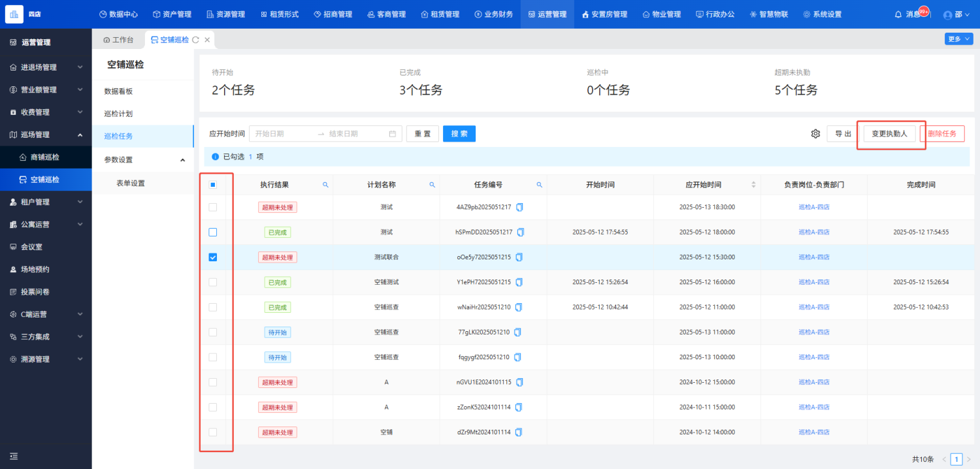This screenshot has width=980, height=469.
Task: Copy task number dZr9Mt2024101114
Action: tap(519, 432)
